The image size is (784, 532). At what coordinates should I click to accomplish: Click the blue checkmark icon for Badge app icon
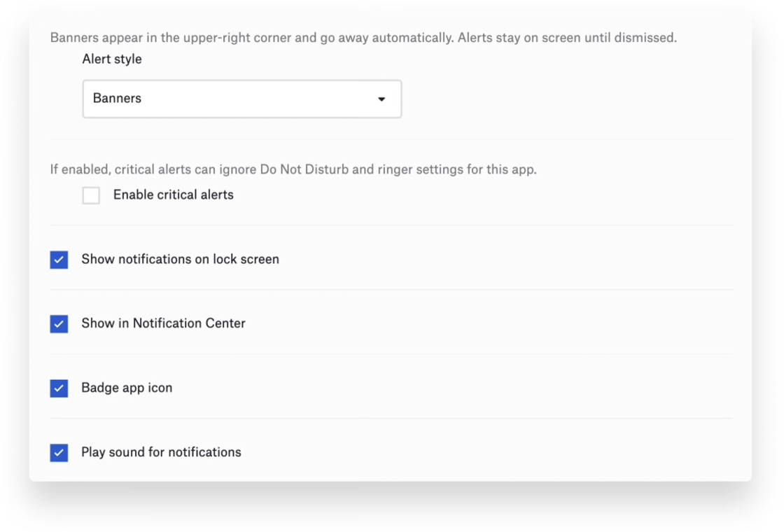tap(59, 388)
